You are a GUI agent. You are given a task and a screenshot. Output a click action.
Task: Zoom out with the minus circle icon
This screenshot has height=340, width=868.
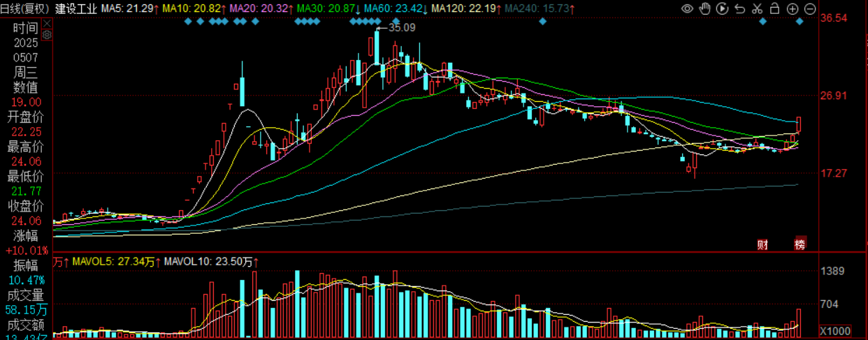click(x=810, y=9)
